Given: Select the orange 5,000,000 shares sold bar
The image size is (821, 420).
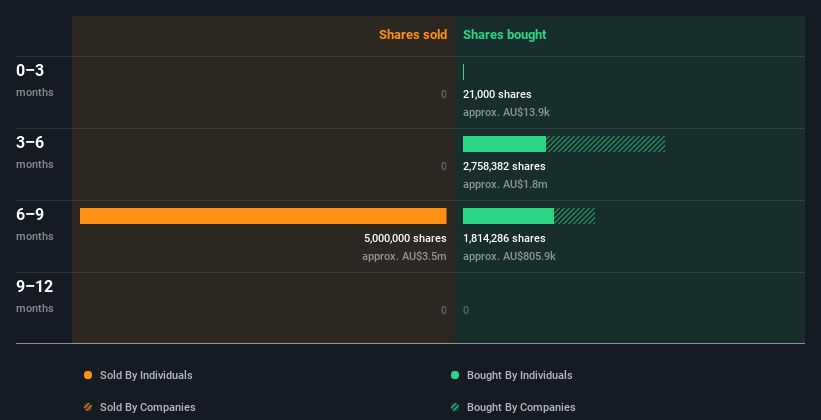Looking at the screenshot, I should (263, 216).
